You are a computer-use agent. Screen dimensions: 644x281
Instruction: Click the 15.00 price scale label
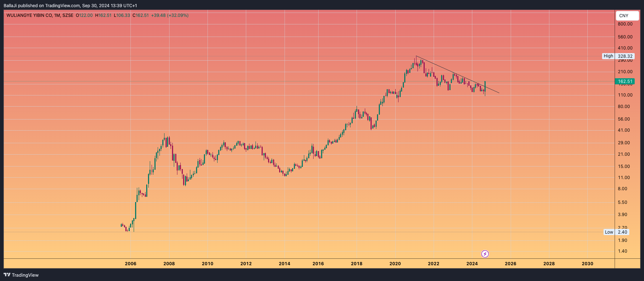click(x=624, y=167)
